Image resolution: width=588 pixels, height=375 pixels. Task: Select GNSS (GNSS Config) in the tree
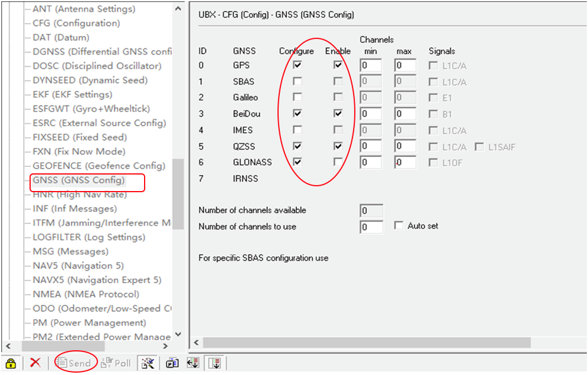81,180
